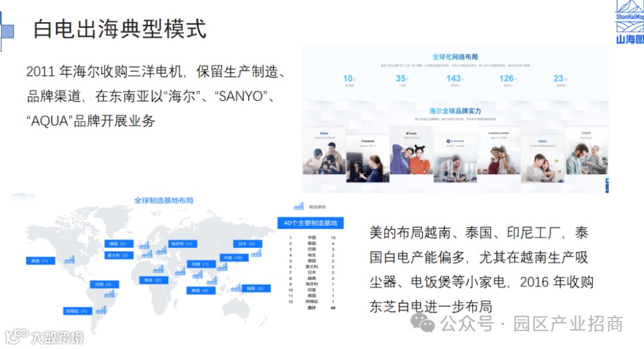The height and width of the screenshot is (349, 644).
Task: Click the factory icon right of 德国 (2)
Action: tap(144, 245)
